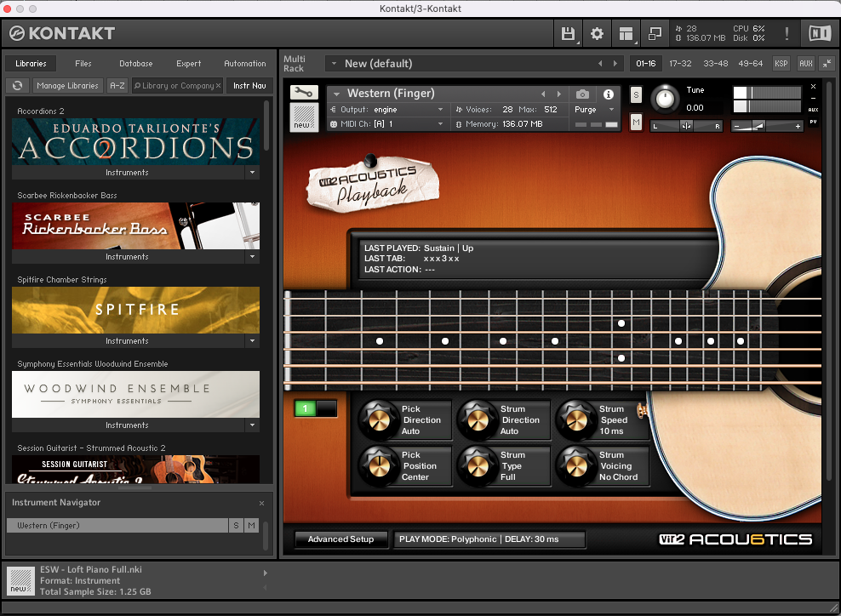Viewport: 841px width, 616px height.
Task: Select Western (Finger) row in Instrument Navigator
Action: point(117,526)
